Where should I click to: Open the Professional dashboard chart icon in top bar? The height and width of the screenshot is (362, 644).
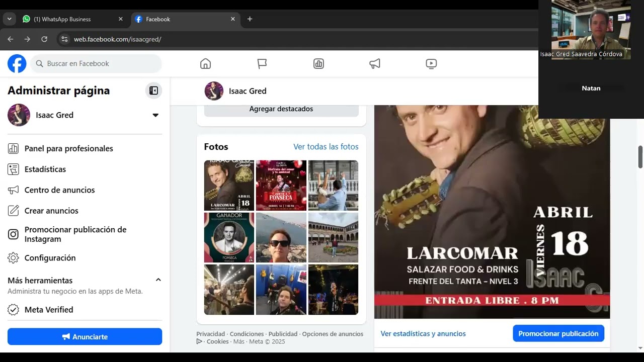[x=318, y=63]
